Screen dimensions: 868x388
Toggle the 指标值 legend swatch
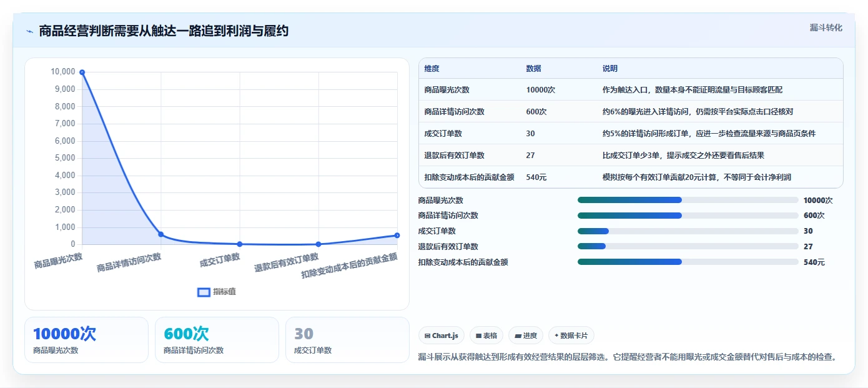pos(204,292)
